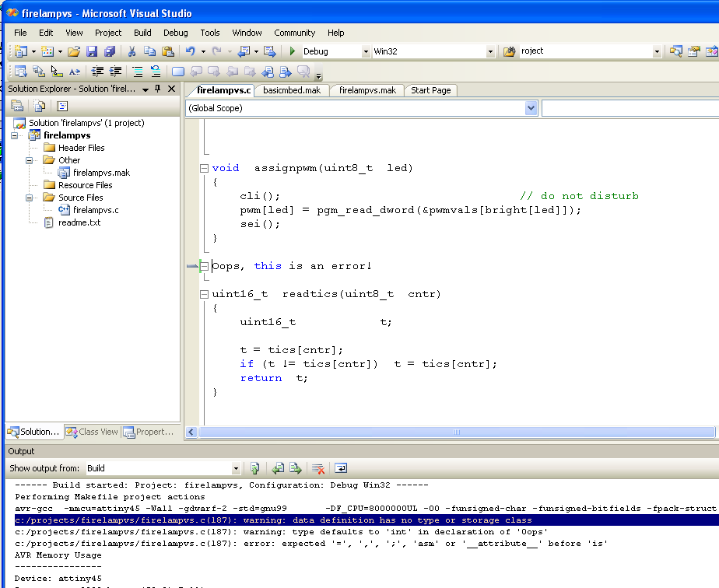
Task: Clear all output with red X icon
Action: 317,468
